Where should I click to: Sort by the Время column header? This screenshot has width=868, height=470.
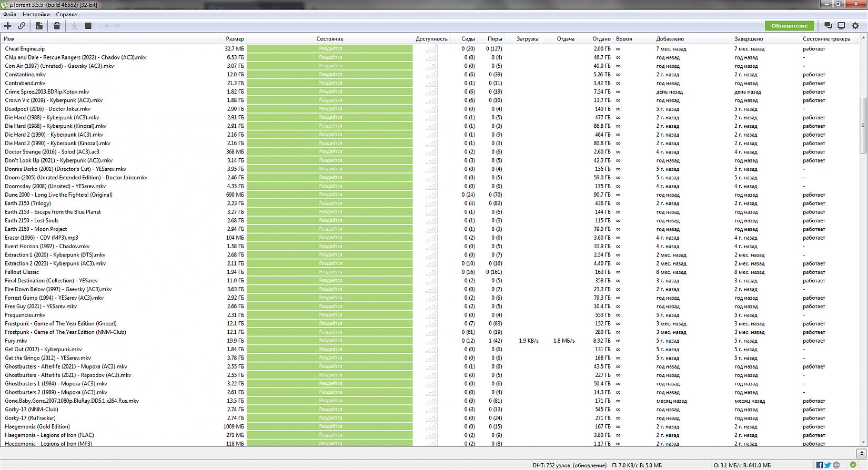pos(624,39)
